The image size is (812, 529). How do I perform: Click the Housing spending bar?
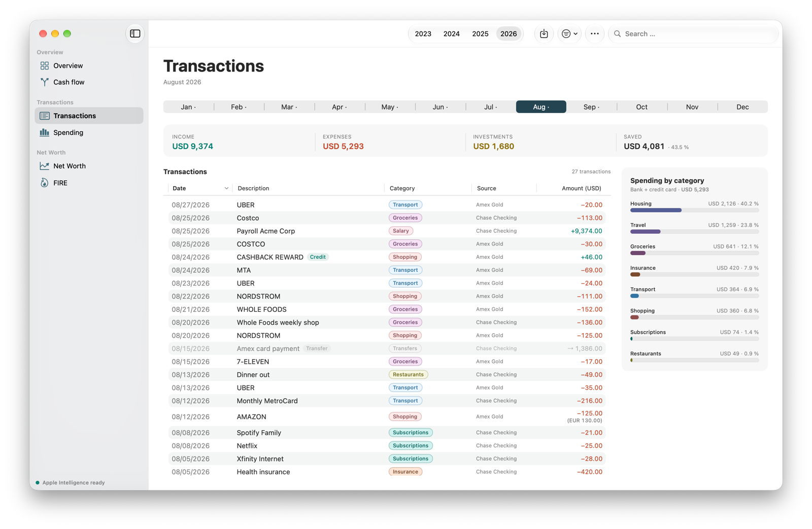694,210
